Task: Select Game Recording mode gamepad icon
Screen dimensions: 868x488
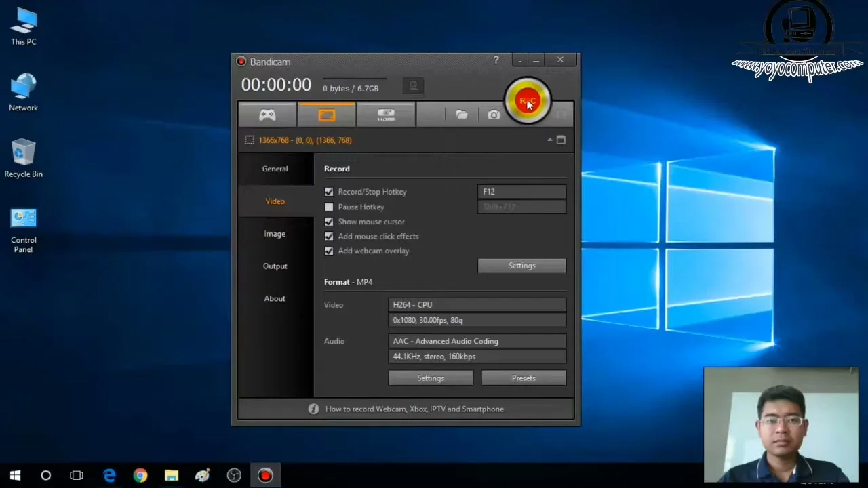Action: click(x=267, y=115)
